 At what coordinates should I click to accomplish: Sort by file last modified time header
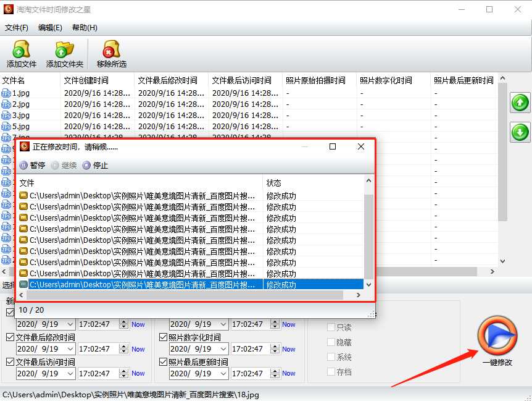point(172,80)
